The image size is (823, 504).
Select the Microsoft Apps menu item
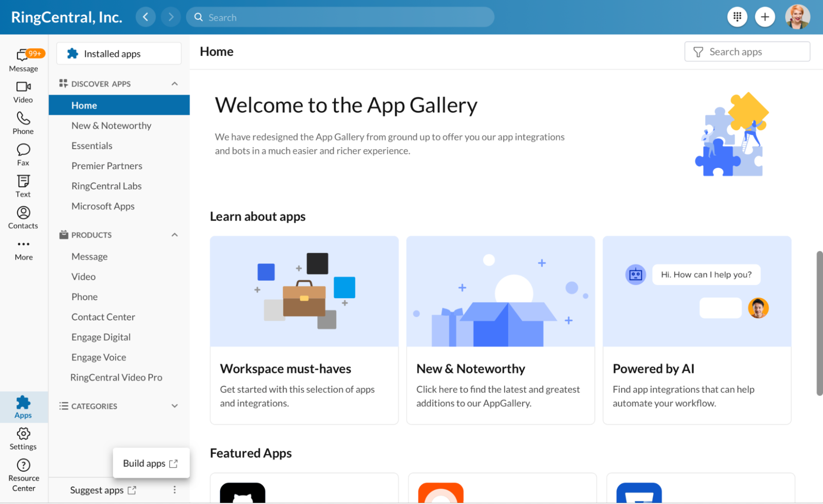coord(103,205)
